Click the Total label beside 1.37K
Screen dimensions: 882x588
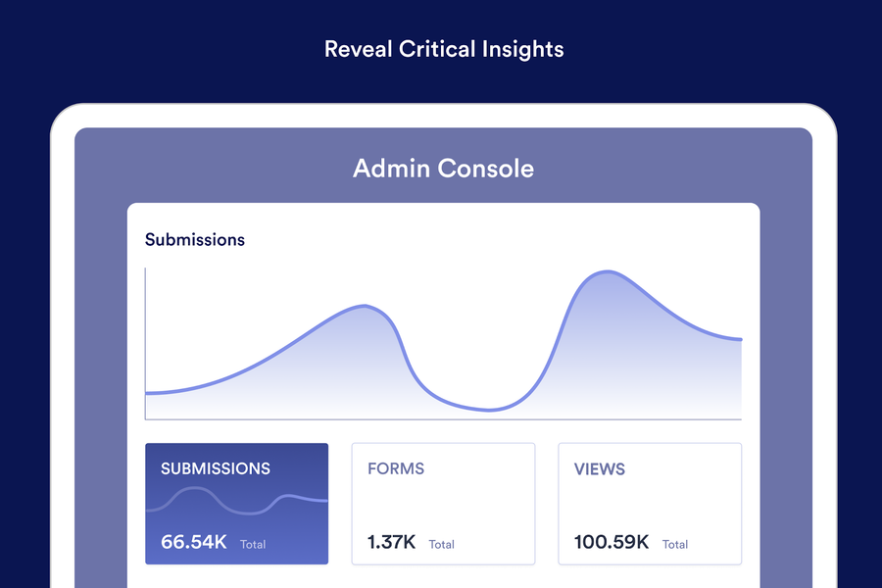tap(442, 544)
